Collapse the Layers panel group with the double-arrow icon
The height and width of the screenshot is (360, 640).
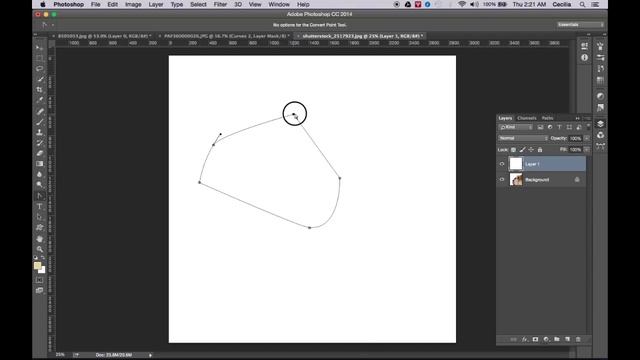(578, 118)
